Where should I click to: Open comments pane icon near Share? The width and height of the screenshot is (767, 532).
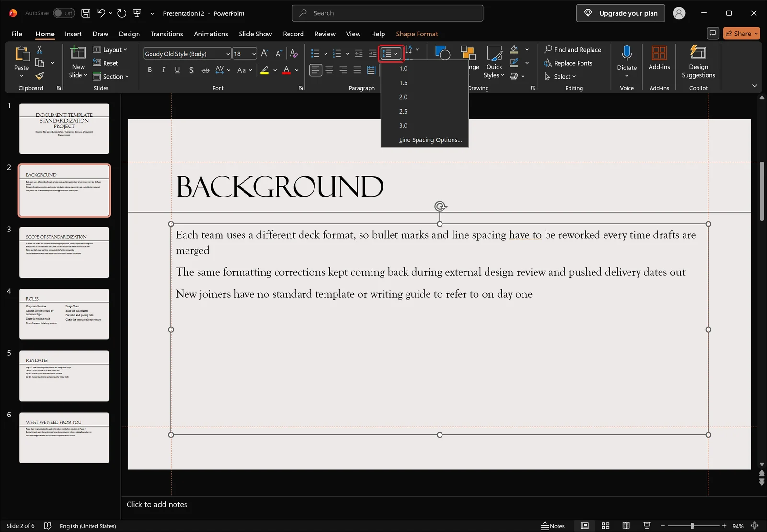(713, 33)
